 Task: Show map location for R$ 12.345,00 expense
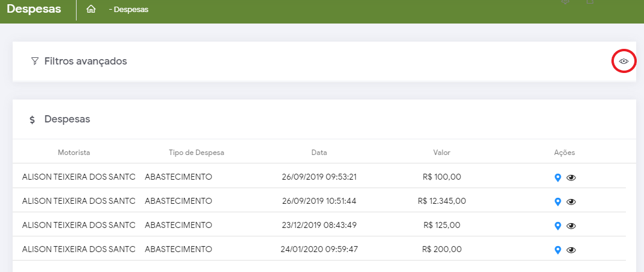point(558,201)
